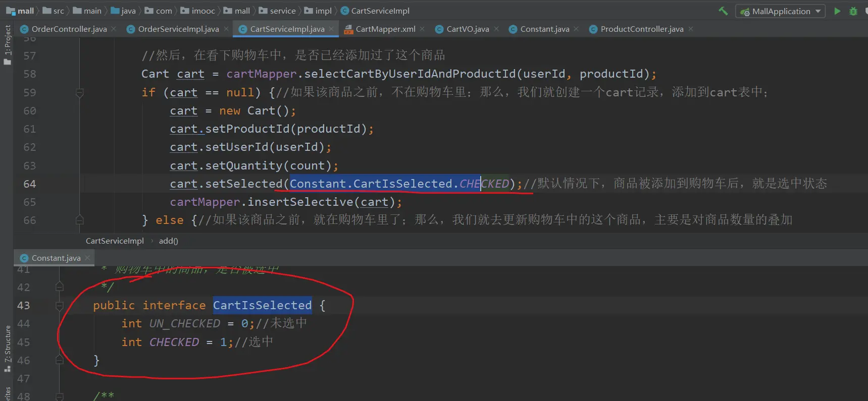Close the Constant.java tab in lower split
Image resolution: width=868 pixels, height=401 pixels.
(x=87, y=258)
